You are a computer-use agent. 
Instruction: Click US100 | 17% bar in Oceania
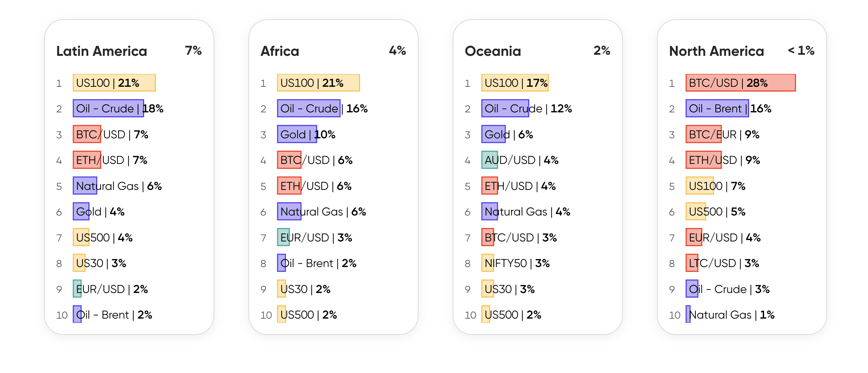[515, 83]
